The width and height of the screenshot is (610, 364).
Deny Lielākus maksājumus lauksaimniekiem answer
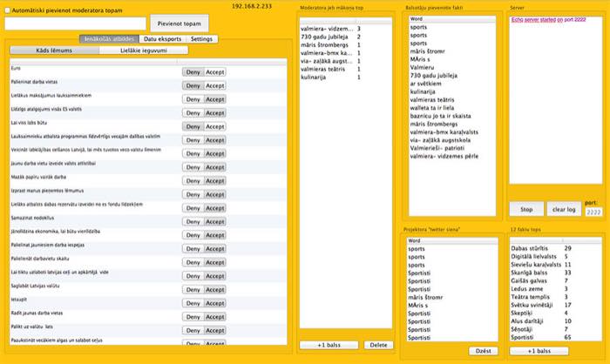[x=193, y=99]
